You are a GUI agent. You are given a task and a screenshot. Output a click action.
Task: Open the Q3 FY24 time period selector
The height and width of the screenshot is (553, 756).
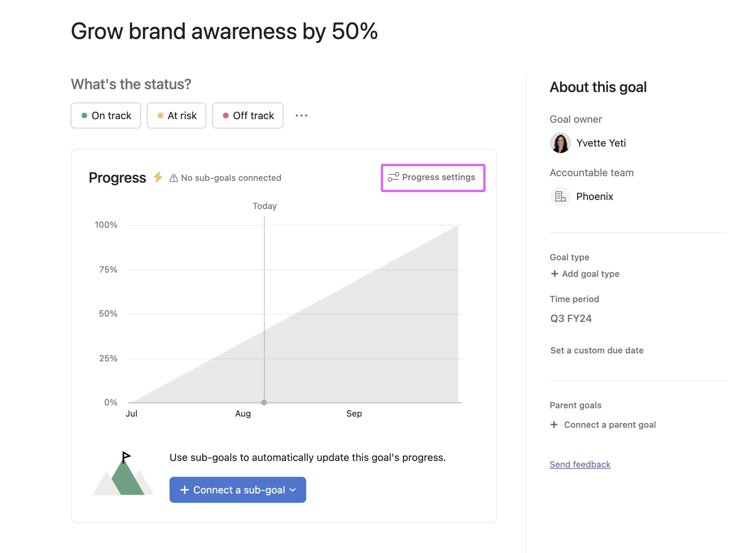click(x=571, y=318)
